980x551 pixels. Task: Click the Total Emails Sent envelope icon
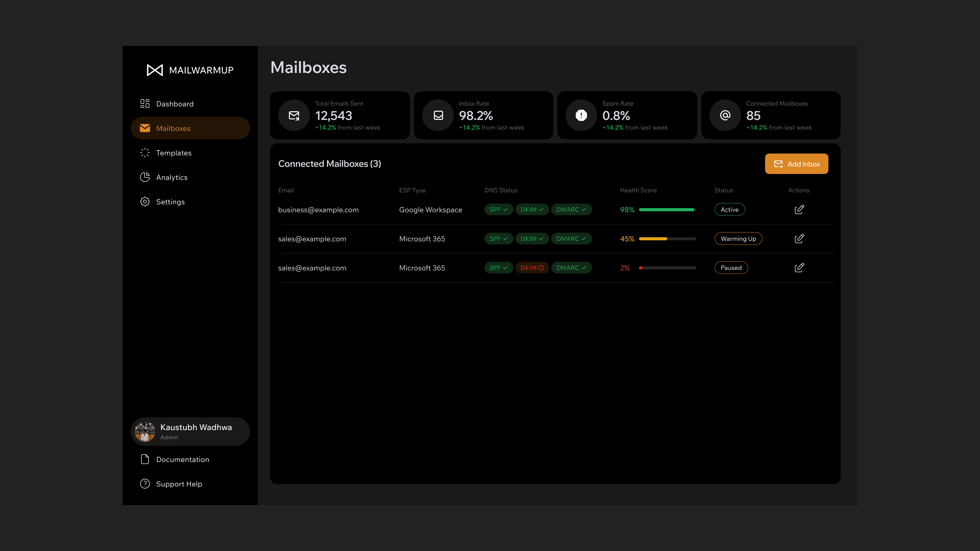coord(294,115)
